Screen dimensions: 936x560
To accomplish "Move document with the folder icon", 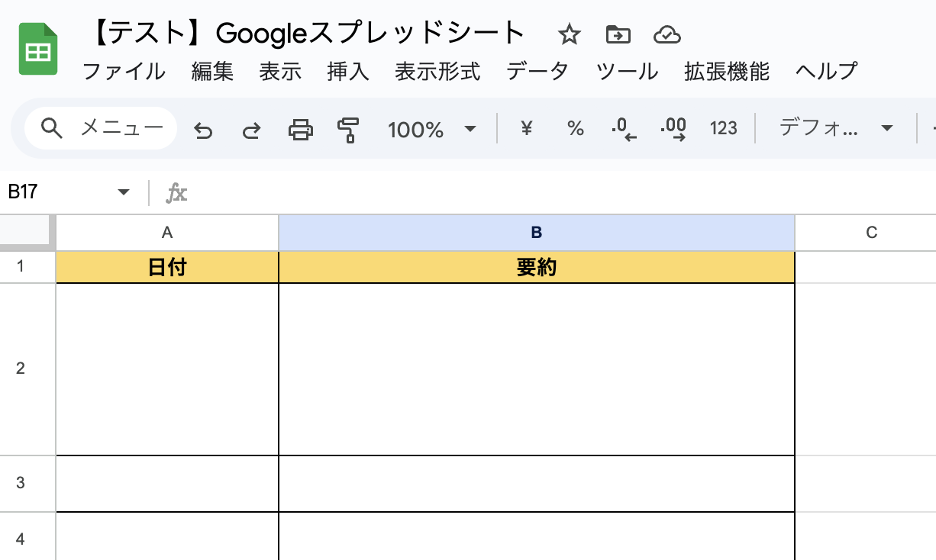I will click(618, 34).
